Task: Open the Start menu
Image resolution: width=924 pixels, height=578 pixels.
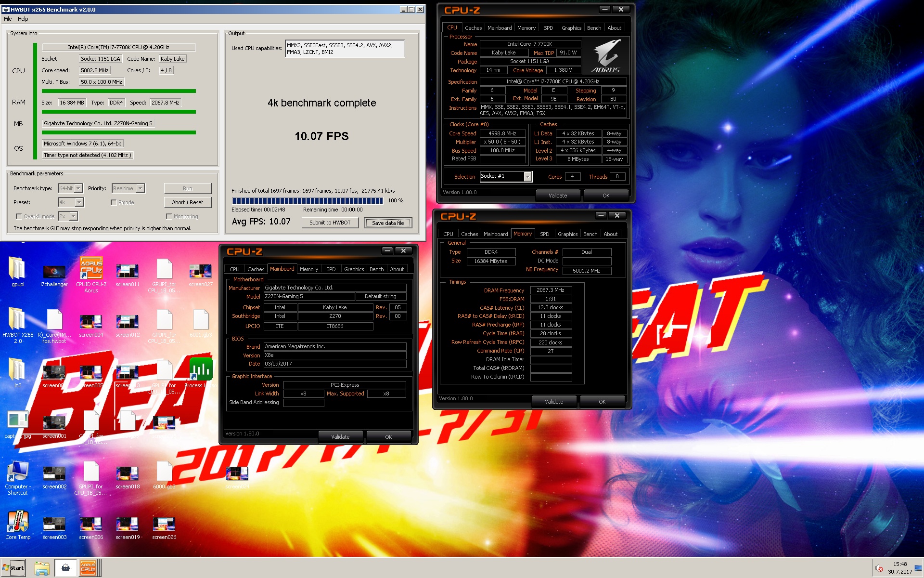Action: (x=13, y=568)
